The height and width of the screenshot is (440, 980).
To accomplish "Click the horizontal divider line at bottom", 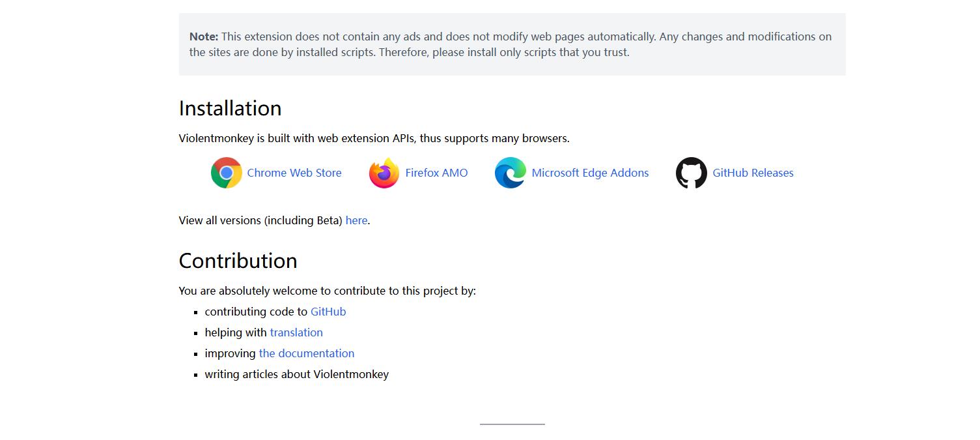I will pyautogui.click(x=512, y=424).
